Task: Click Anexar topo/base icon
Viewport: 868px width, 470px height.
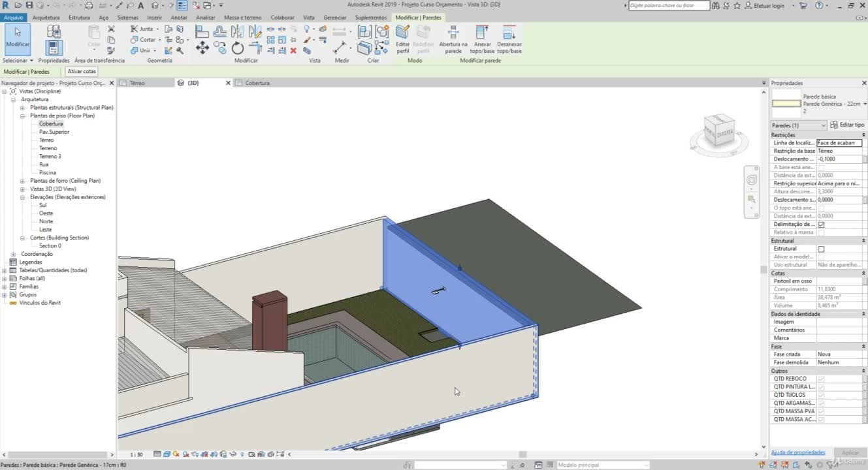Action: click(482, 39)
